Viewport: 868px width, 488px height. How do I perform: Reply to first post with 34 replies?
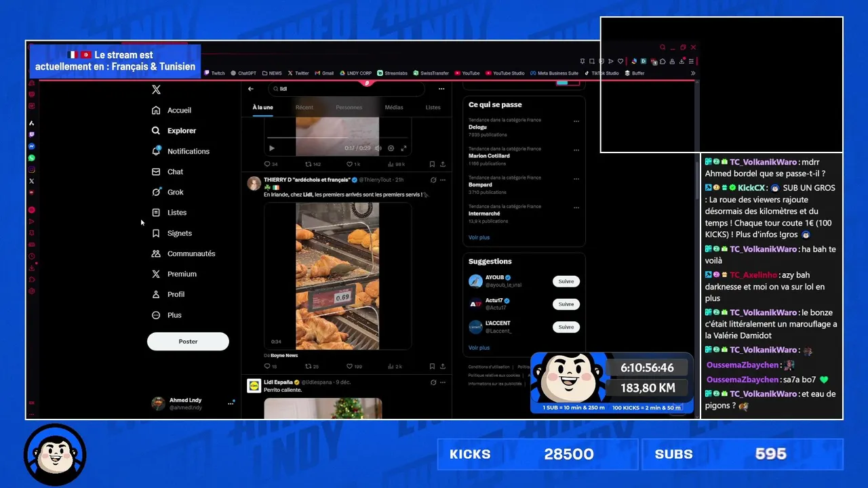coord(270,164)
